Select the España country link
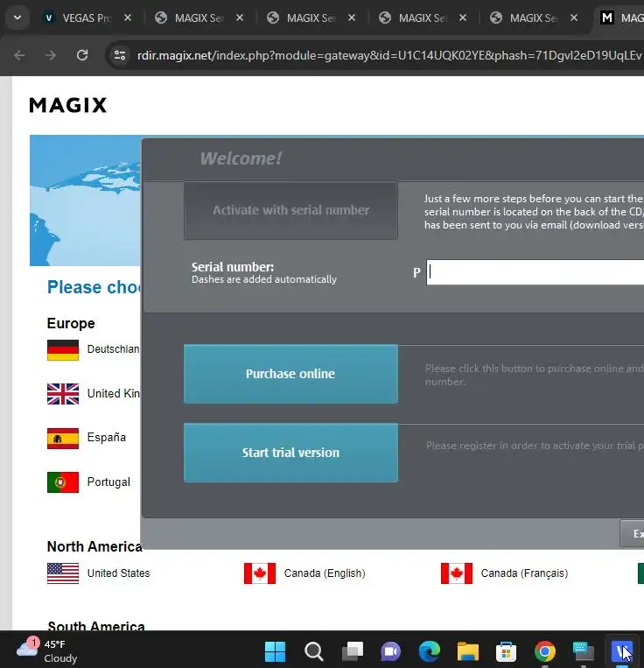 point(107,438)
